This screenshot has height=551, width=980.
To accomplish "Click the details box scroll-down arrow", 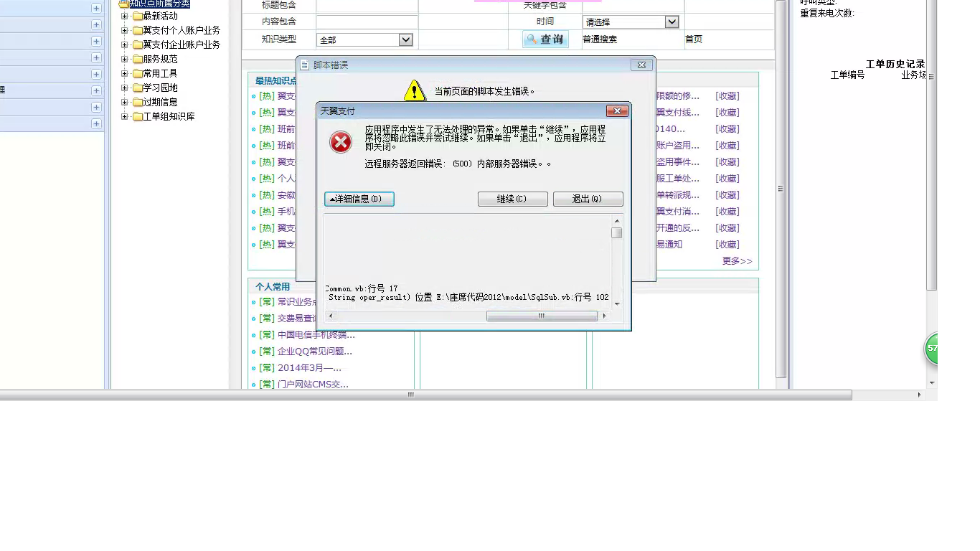I will (616, 304).
